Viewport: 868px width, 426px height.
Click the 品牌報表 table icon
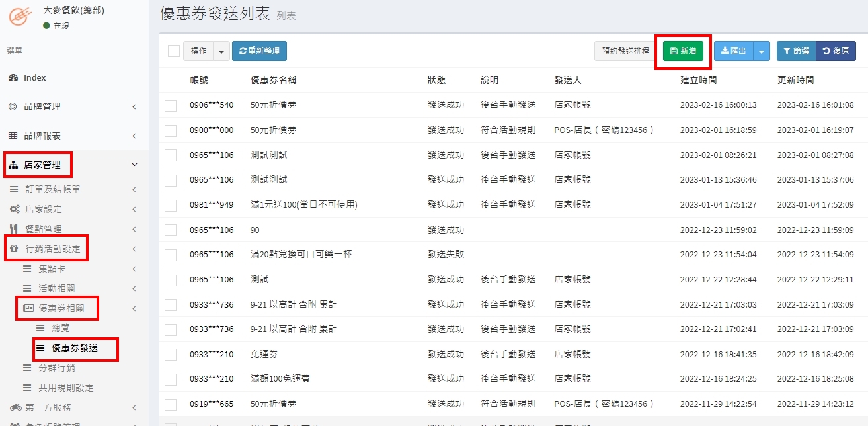pos(13,136)
